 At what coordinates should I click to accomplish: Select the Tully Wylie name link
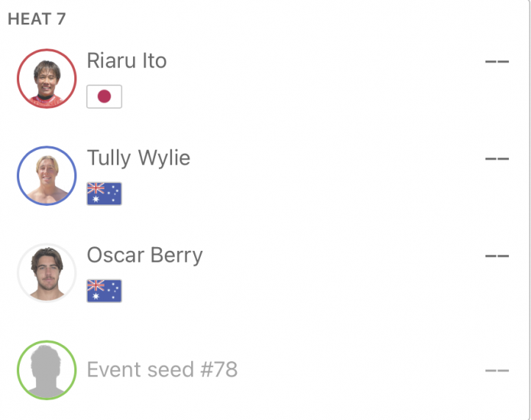pos(138,158)
